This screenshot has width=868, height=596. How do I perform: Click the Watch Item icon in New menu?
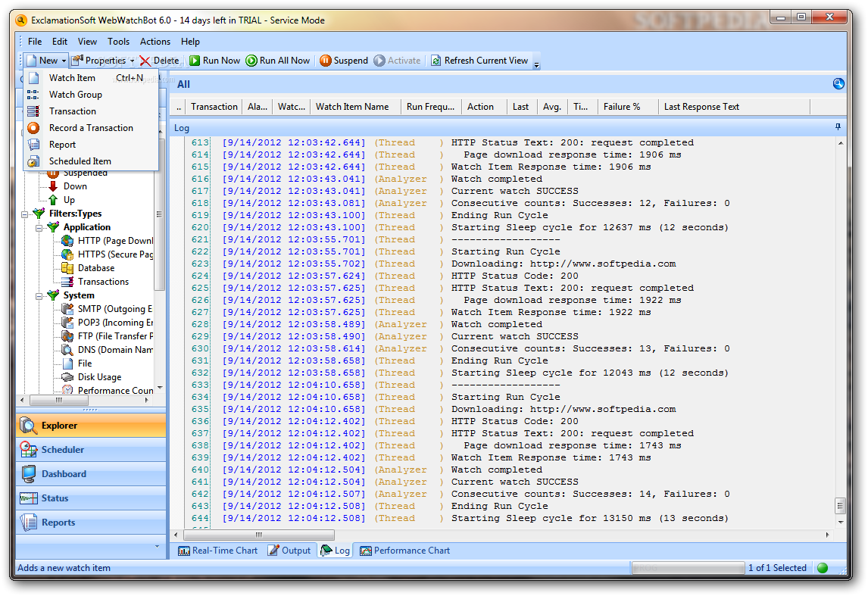point(34,77)
